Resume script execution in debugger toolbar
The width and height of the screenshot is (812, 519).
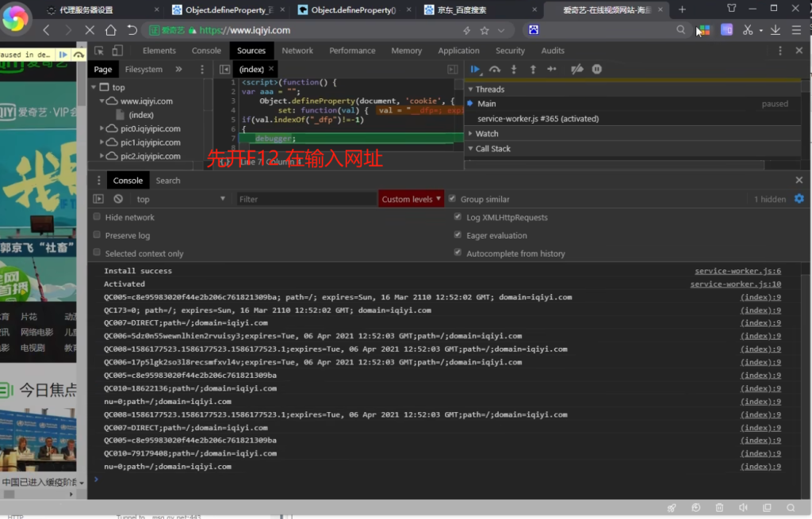tap(475, 70)
